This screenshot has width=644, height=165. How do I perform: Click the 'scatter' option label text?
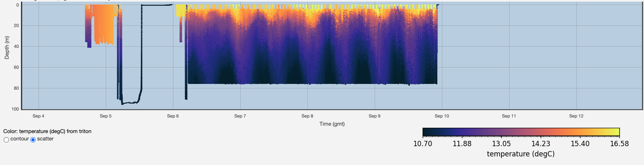point(45,139)
